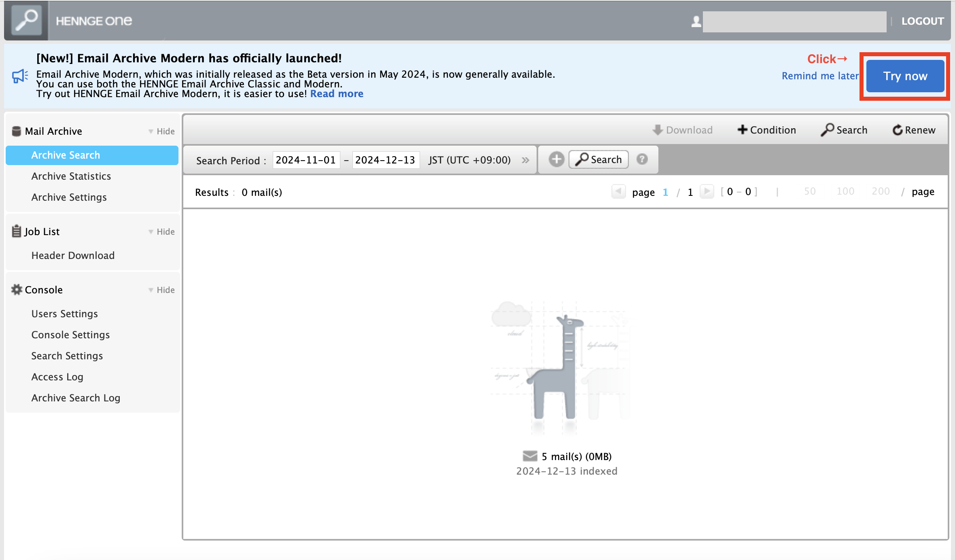The height and width of the screenshot is (560, 955).
Task: Click the Mail Archive database icon
Action: pos(16,131)
